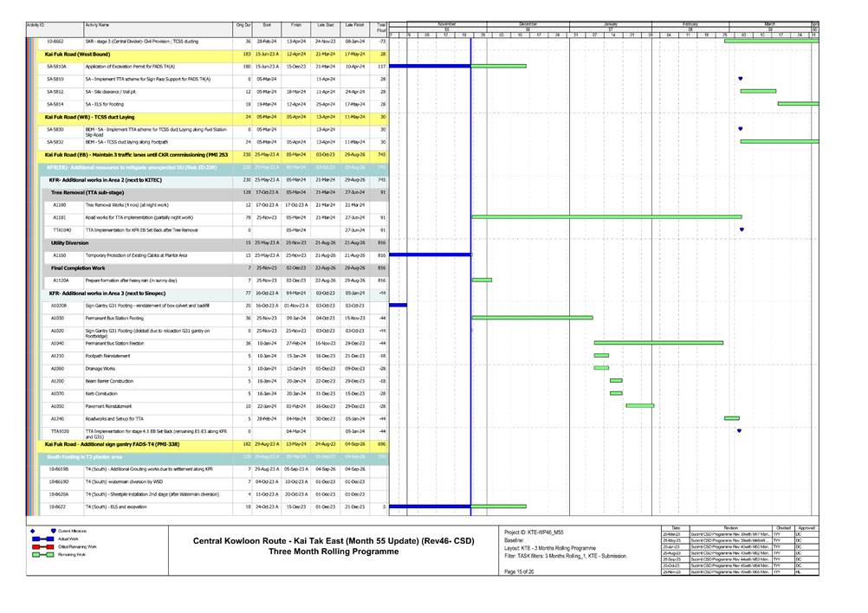Click the Critical Remaining Work red legend icon
The height and width of the screenshot is (613, 868).
tap(41, 547)
